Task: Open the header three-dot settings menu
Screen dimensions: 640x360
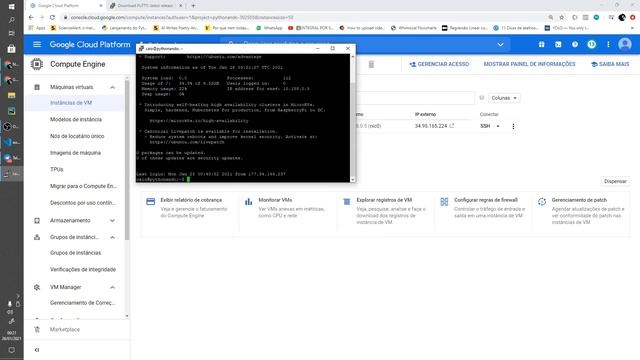Action: [x=608, y=44]
